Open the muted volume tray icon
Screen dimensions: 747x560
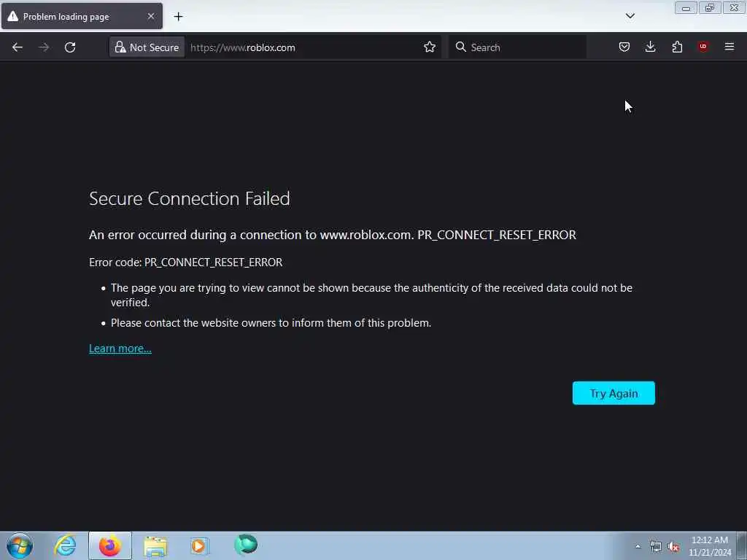673,547
